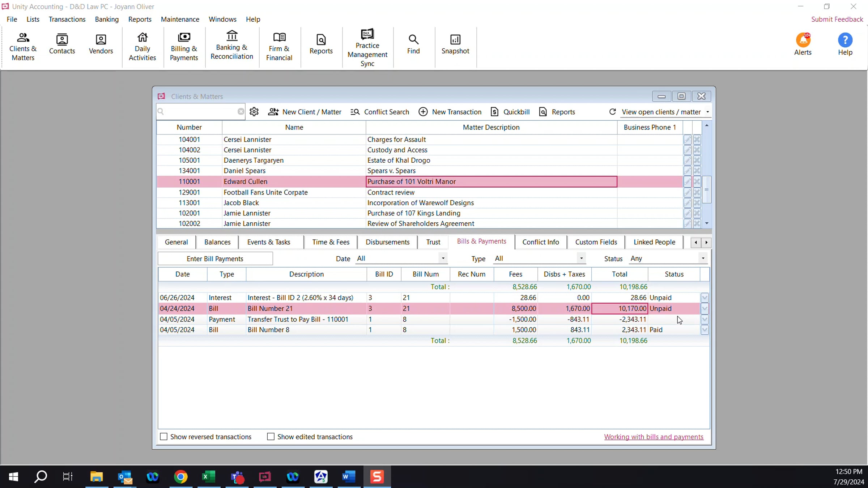Open the Snapshot view

455,44
